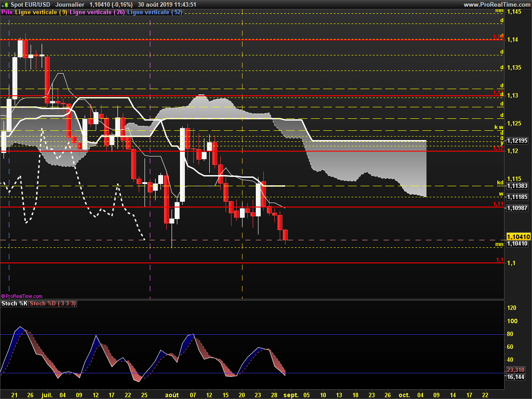Select the 'Stoch %D (3 3 3)' label

click(53, 303)
